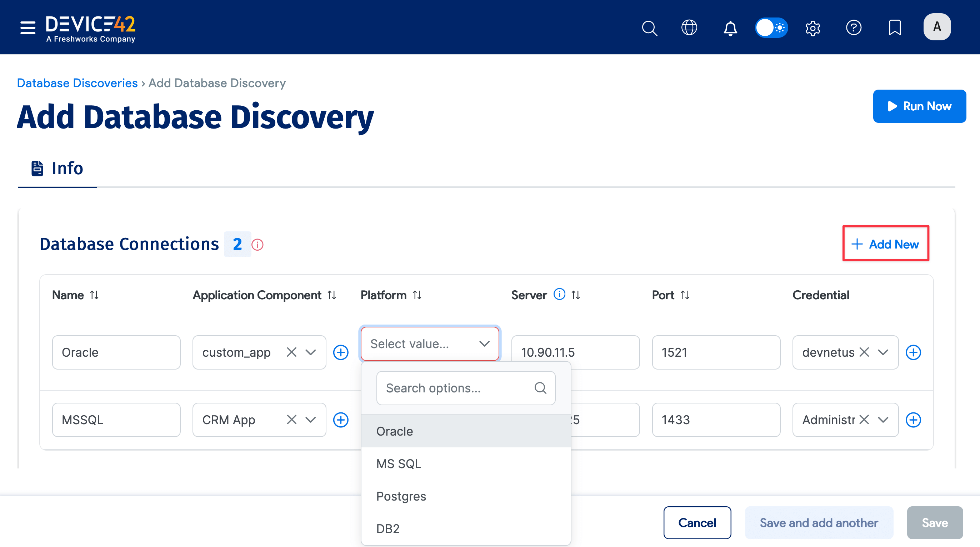Open the global search magnifier
This screenshot has width=980, height=547.
[649, 28]
